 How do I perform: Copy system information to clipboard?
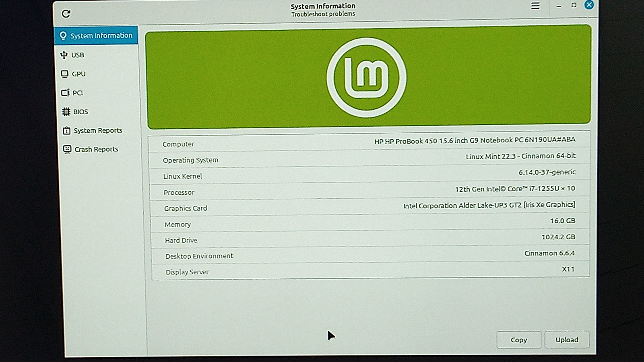(x=518, y=340)
